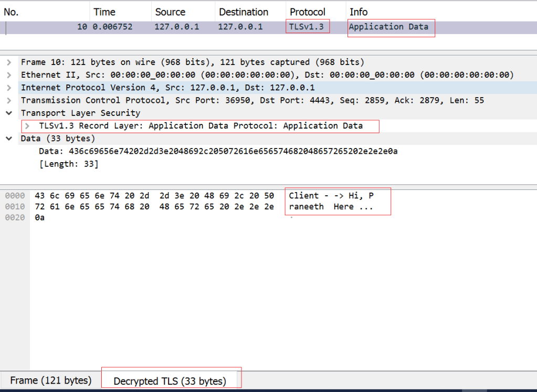
Task: Collapse the Data (33 bytes) section
Action: pos(9,139)
